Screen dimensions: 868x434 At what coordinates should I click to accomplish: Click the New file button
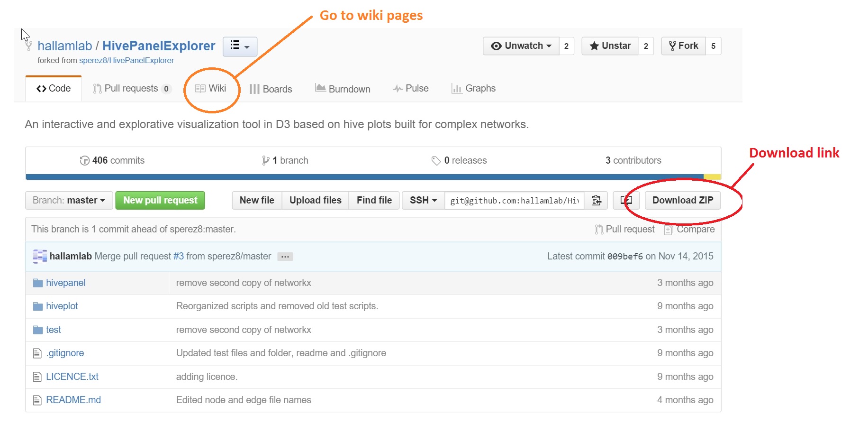(x=257, y=201)
